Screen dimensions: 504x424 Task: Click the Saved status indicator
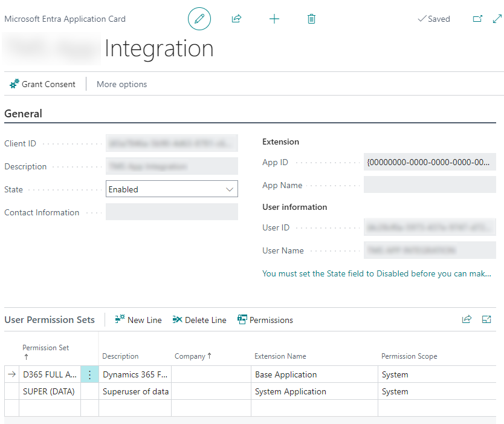pyautogui.click(x=434, y=19)
